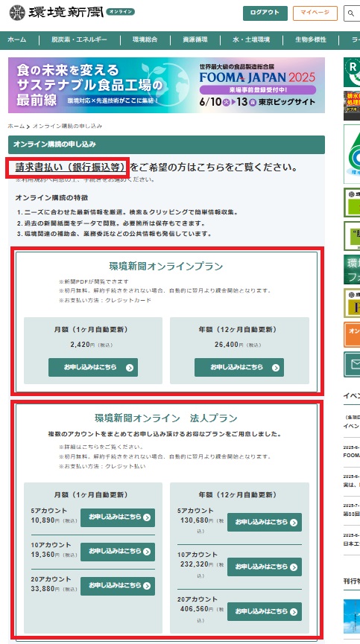This screenshot has height=644, width=360.
Task: Click the 環境新聞 logo in header
Action: 72,13
